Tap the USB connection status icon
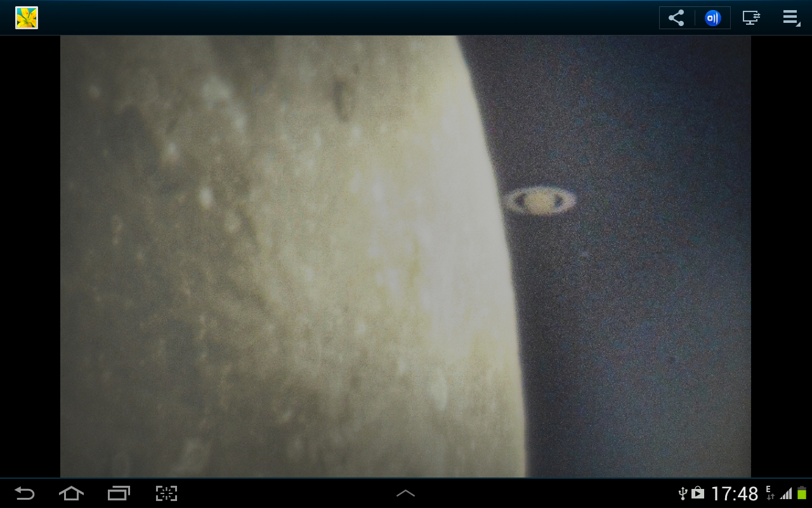This screenshot has height=508, width=812. [683, 493]
